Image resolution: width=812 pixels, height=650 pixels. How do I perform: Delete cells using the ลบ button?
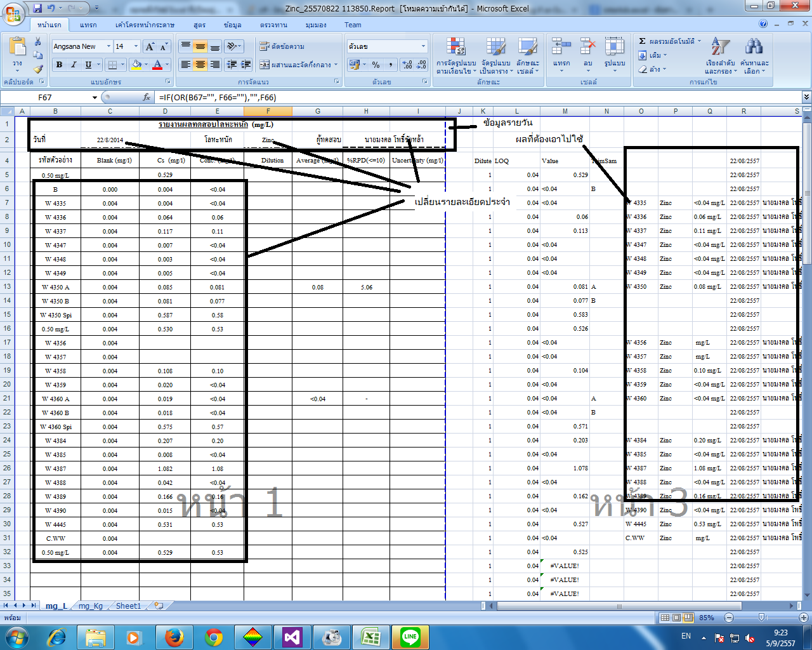point(588,55)
